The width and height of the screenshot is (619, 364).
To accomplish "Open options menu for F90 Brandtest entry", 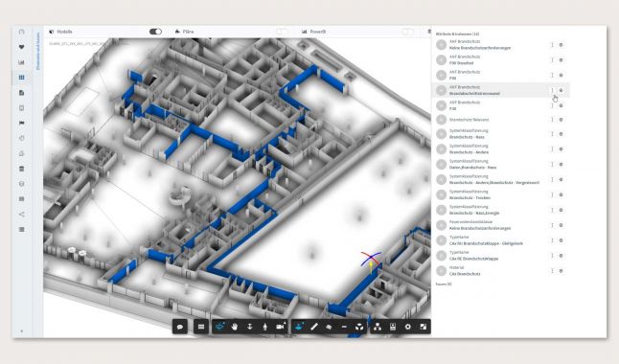I will click(552, 60).
